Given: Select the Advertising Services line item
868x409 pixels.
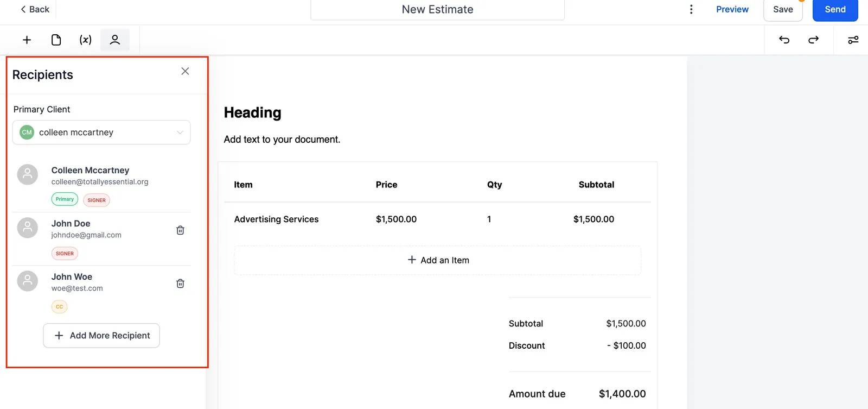Looking at the screenshot, I should (x=276, y=219).
